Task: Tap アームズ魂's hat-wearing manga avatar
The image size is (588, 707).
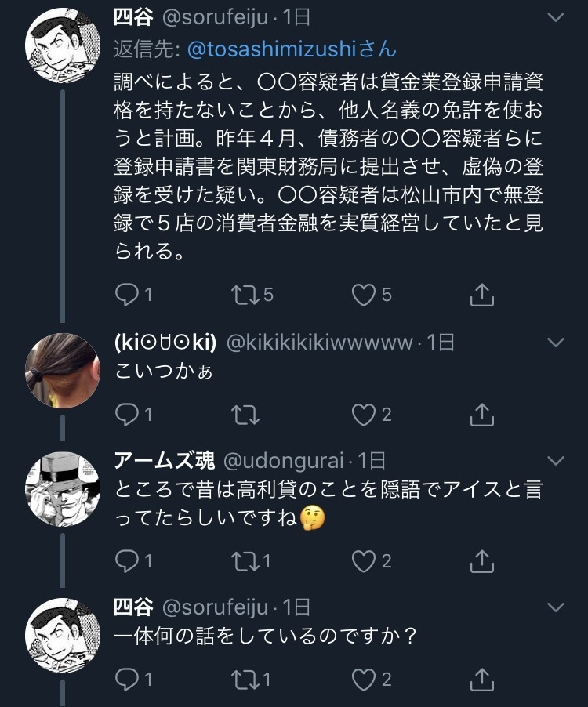Action: click(x=62, y=488)
